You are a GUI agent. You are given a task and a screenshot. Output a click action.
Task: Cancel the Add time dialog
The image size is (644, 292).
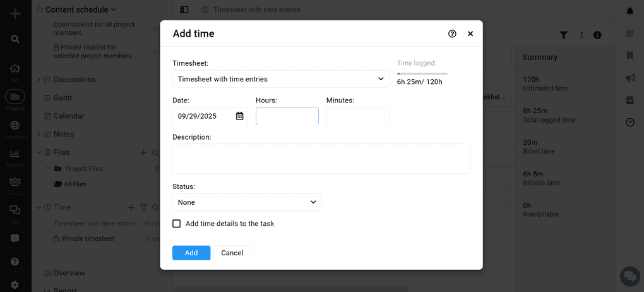point(232,253)
